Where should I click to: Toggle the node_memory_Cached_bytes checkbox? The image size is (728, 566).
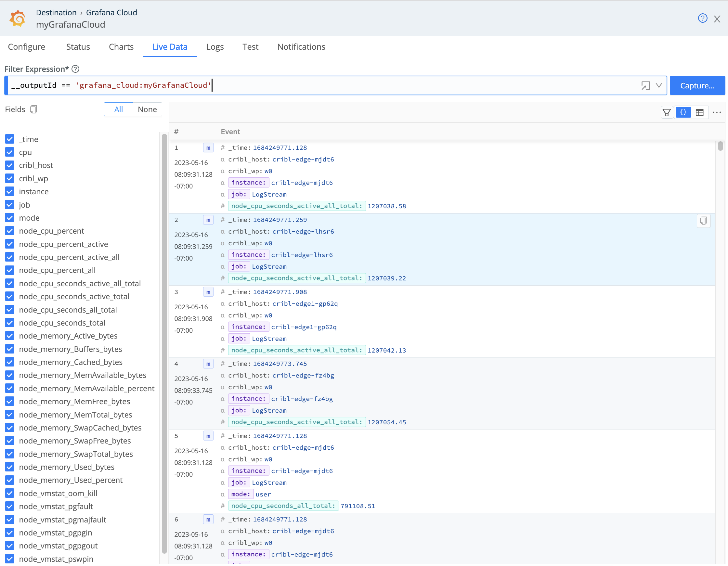(10, 362)
